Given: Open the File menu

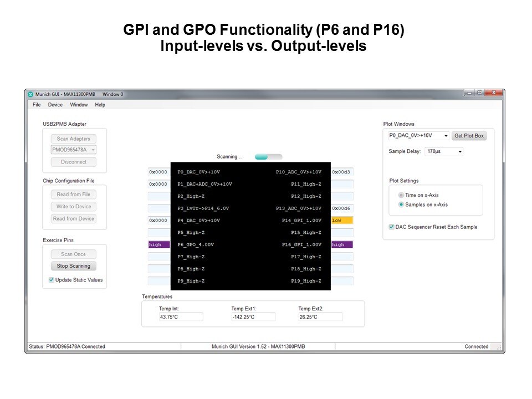Looking at the screenshot, I should click(x=37, y=105).
